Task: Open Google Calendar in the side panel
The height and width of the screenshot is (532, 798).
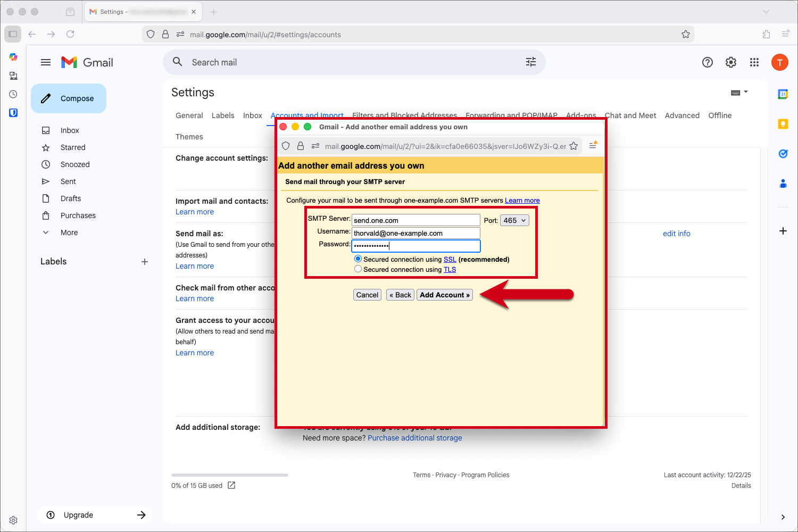Action: (x=783, y=94)
